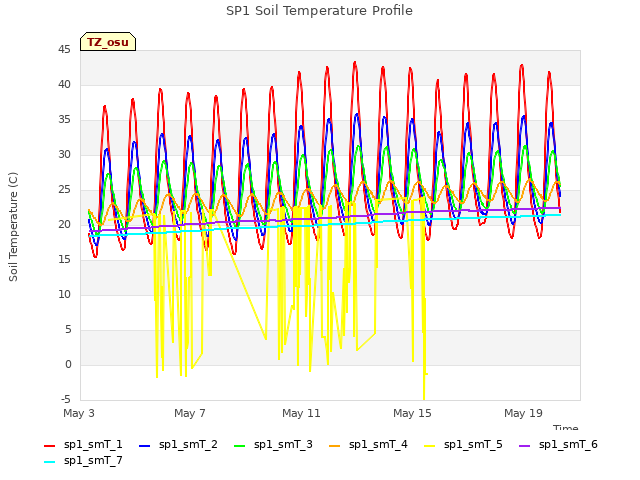Click the blue sp1_smT_2 legend swatch

(x=144, y=446)
